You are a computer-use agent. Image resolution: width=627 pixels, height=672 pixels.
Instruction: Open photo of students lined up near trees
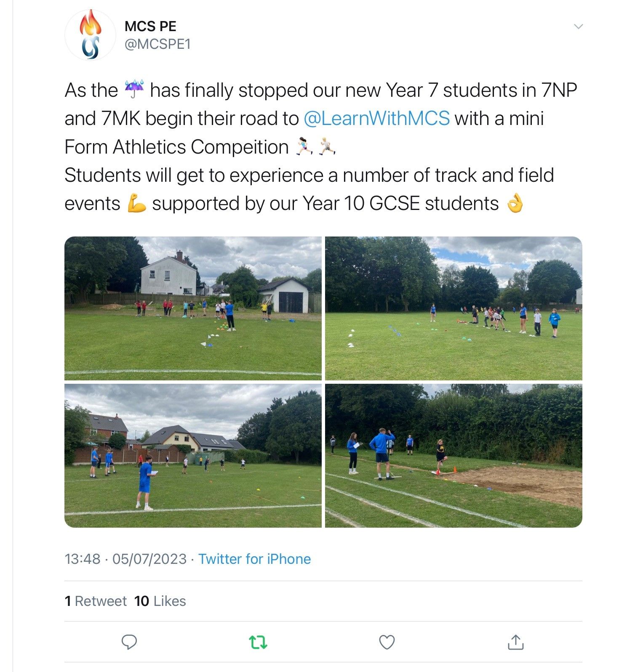tap(454, 308)
